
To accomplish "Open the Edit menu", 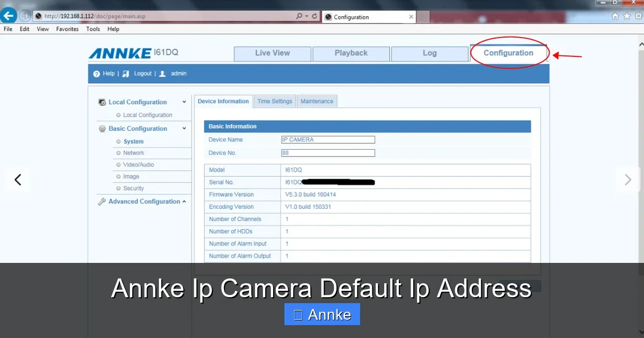I will 25,29.
